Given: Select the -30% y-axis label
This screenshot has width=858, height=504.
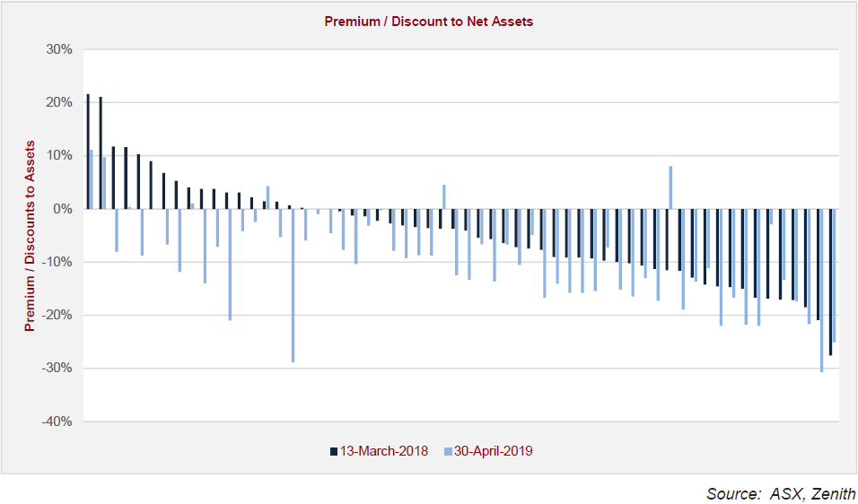Looking at the screenshot, I should (57, 368).
